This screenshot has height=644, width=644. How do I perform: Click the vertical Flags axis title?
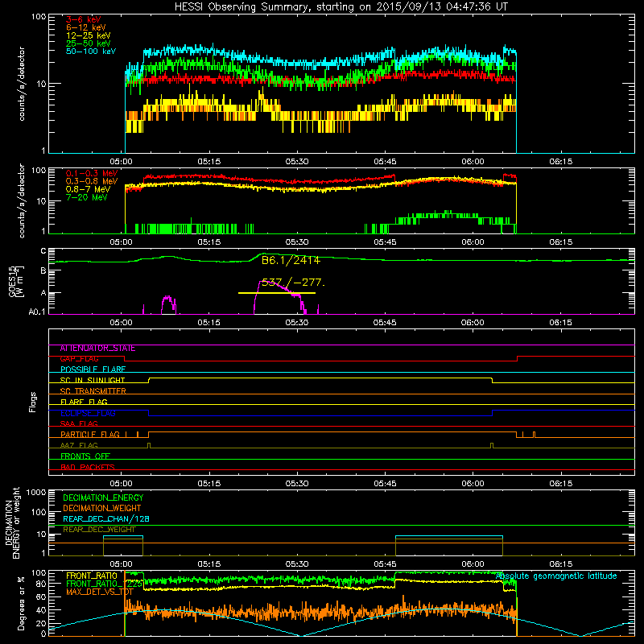(33, 402)
